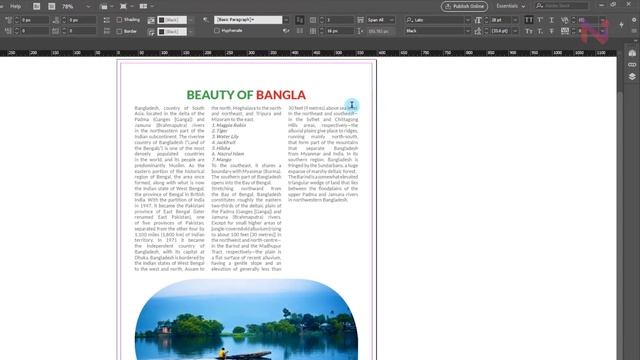Click the numbered list icon

coord(107,31)
